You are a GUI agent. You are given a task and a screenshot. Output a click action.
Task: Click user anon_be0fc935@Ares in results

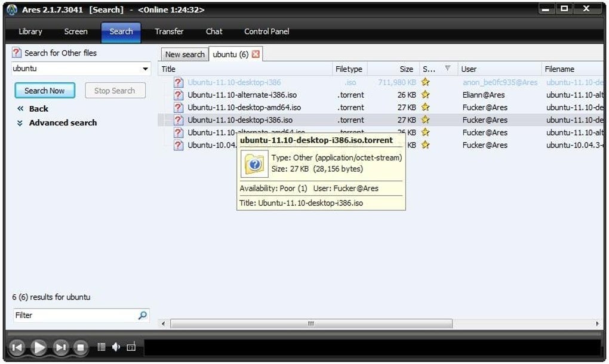[x=500, y=82]
